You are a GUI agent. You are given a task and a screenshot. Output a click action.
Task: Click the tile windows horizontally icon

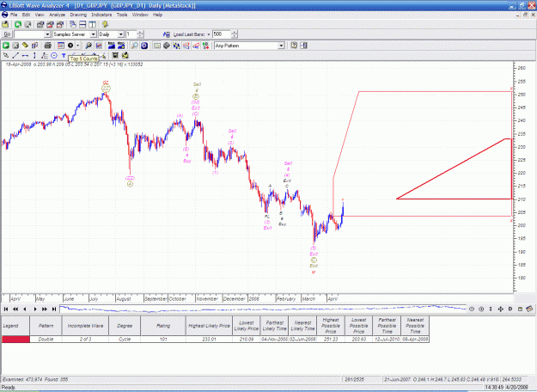click(x=82, y=24)
